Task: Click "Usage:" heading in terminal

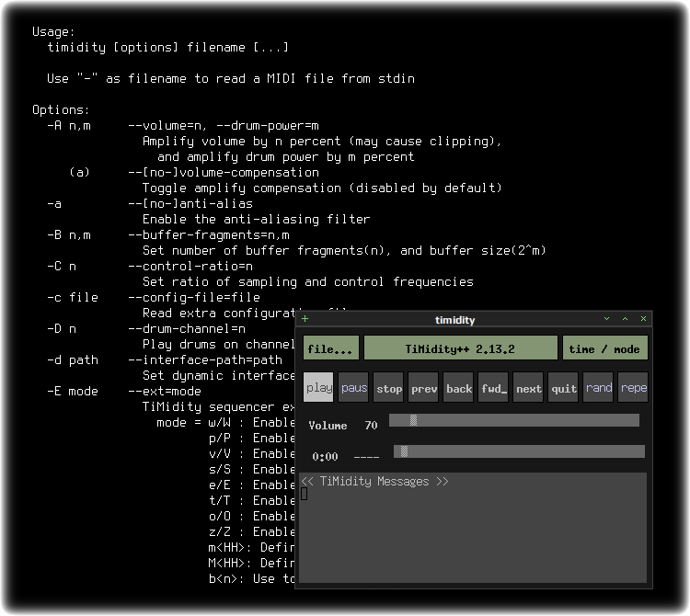Action: tap(53, 32)
